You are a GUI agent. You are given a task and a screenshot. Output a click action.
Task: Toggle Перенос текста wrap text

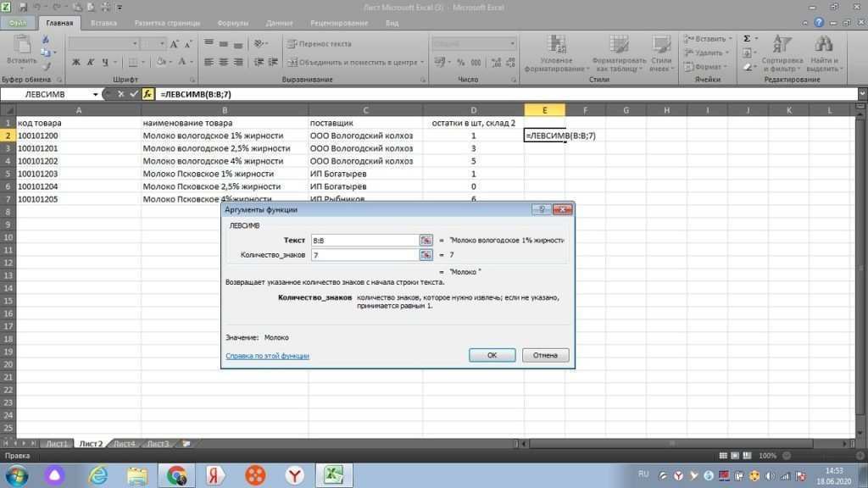[x=320, y=44]
